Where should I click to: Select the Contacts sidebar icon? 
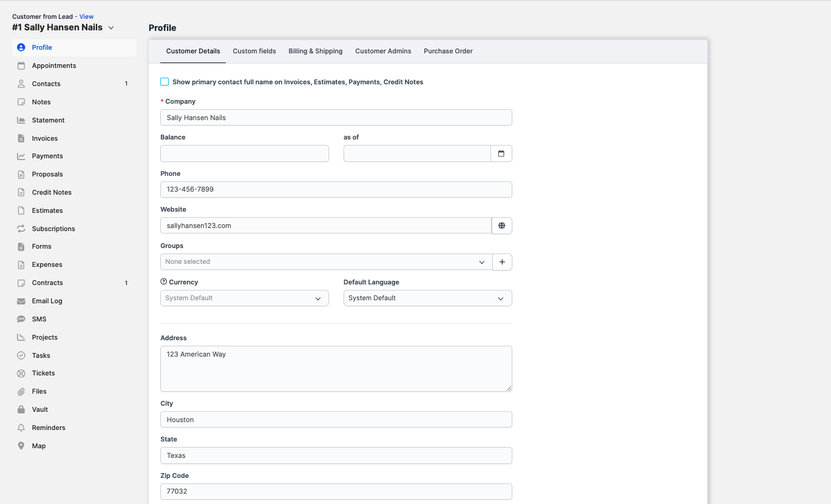click(x=20, y=84)
